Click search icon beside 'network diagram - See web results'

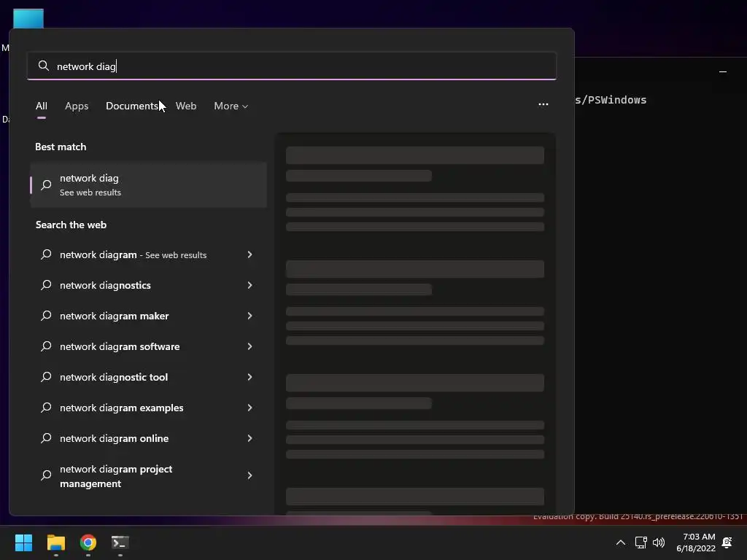(x=46, y=254)
